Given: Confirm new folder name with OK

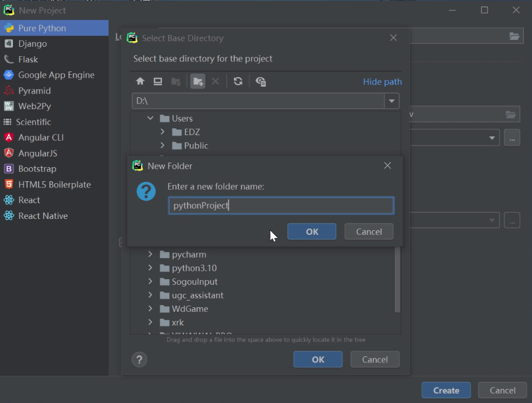Looking at the screenshot, I should point(312,231).
